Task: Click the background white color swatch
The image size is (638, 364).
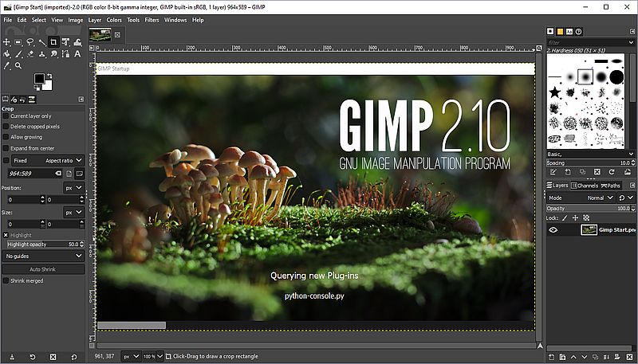Action: click(48, 86)
